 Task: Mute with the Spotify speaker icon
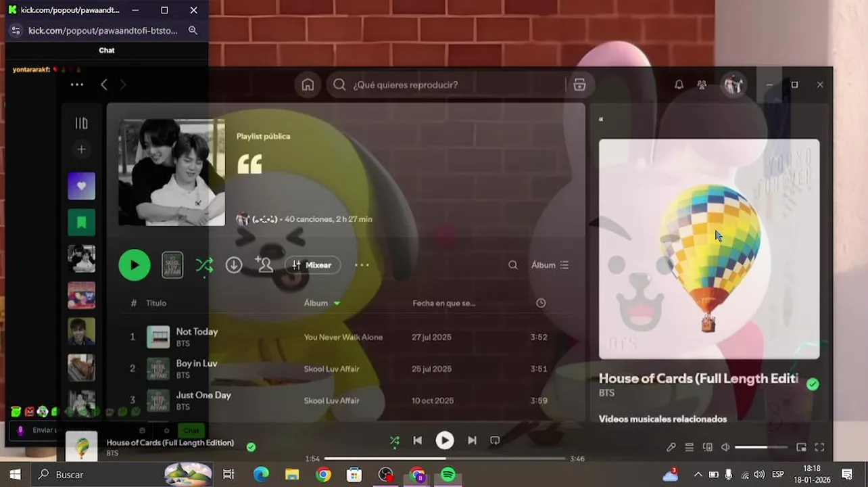725,447
